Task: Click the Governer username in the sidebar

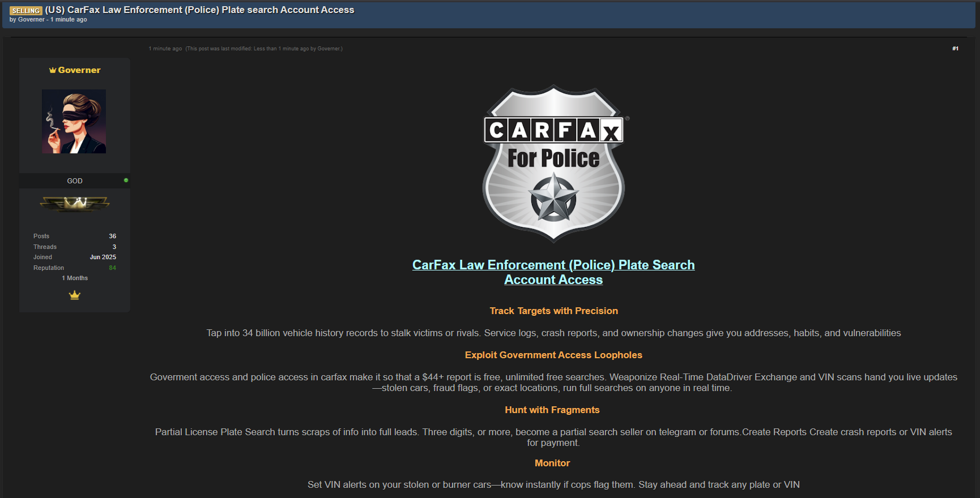Action: [x=79, y=70]
